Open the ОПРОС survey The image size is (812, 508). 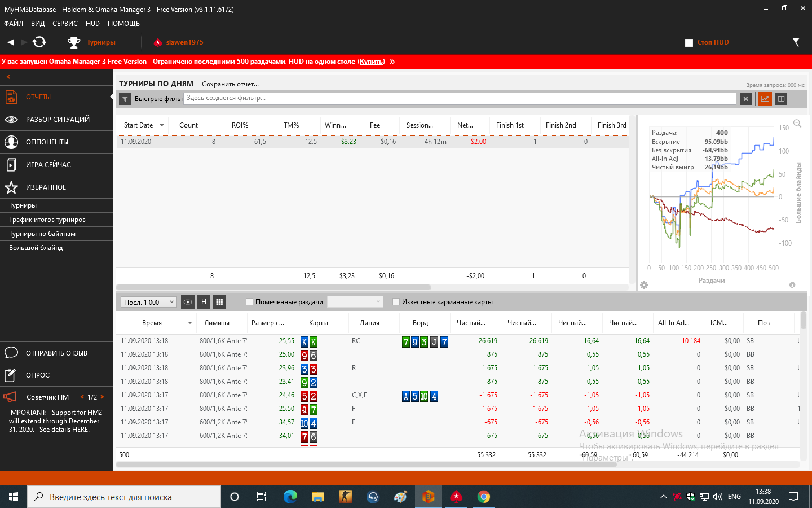pyautogui.click(x=56, y=375)
